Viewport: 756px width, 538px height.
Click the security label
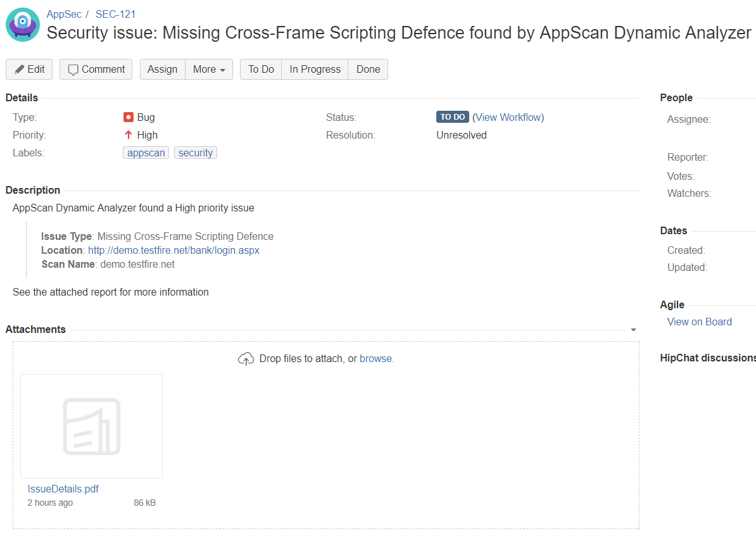[x=195, y=153]
